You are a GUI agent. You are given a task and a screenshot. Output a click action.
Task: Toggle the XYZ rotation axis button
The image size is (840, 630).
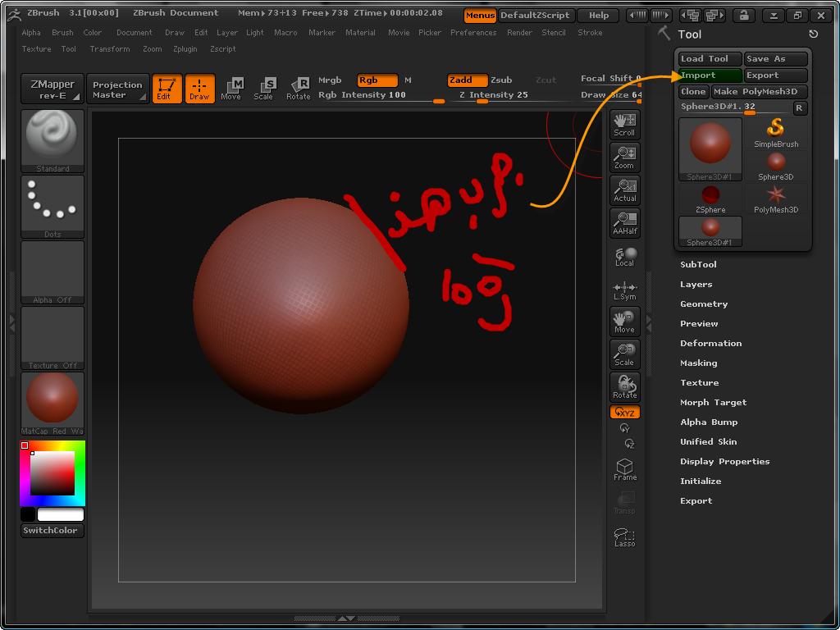click(x=624, y=413)
